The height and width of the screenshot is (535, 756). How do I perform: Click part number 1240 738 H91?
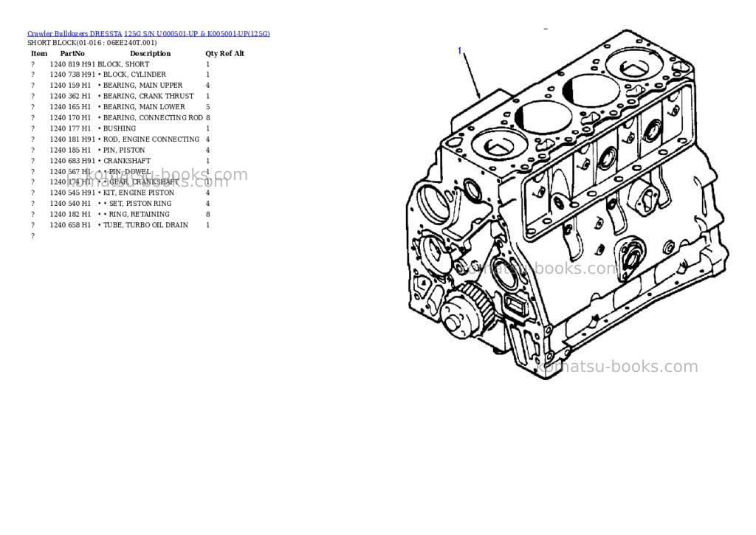72,75
